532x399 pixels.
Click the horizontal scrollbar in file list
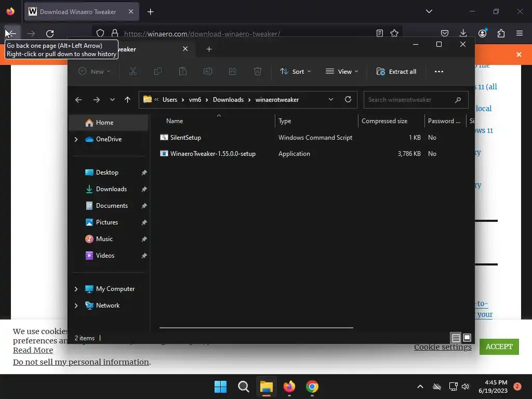pos(256,328)
